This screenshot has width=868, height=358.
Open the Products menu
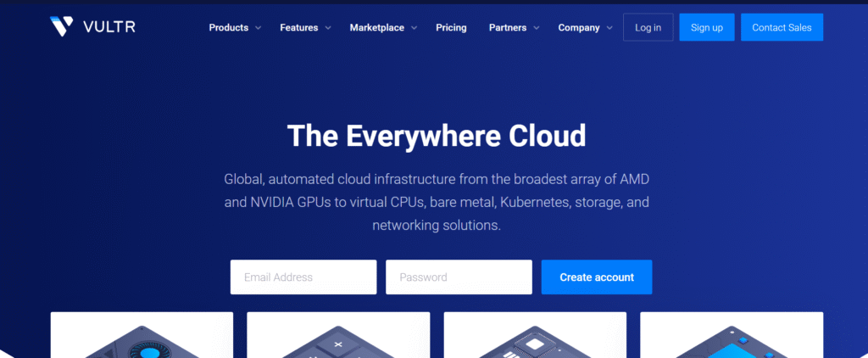(229, 27)
